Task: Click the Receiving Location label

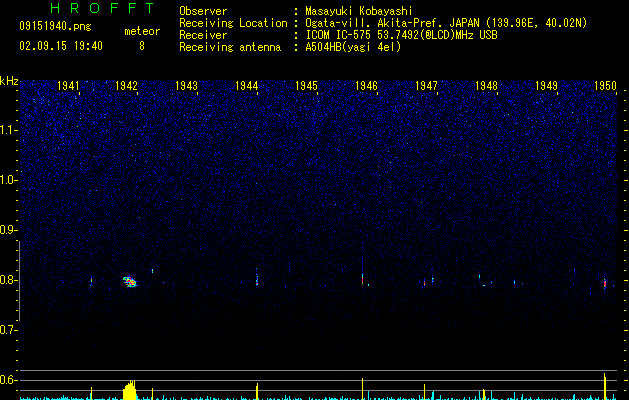Action: 233,23
